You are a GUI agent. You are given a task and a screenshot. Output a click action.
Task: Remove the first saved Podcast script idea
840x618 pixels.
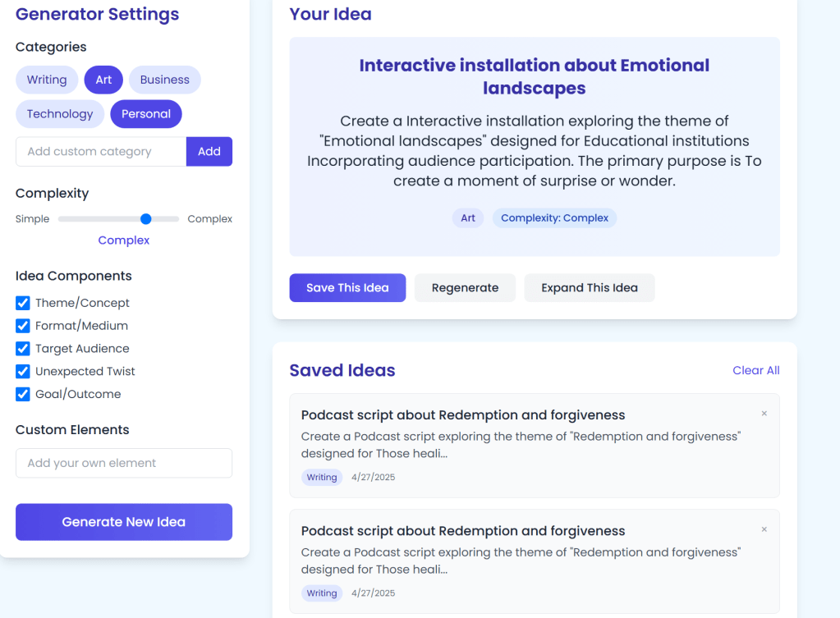764,414
